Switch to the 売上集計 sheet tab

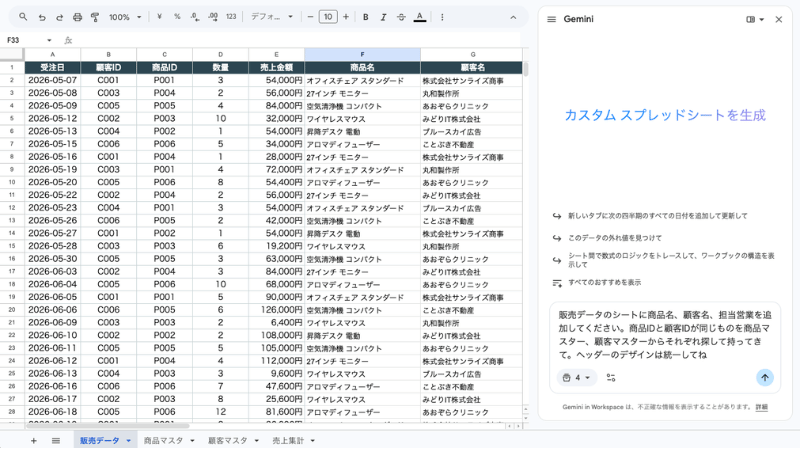tap(288, 441)
